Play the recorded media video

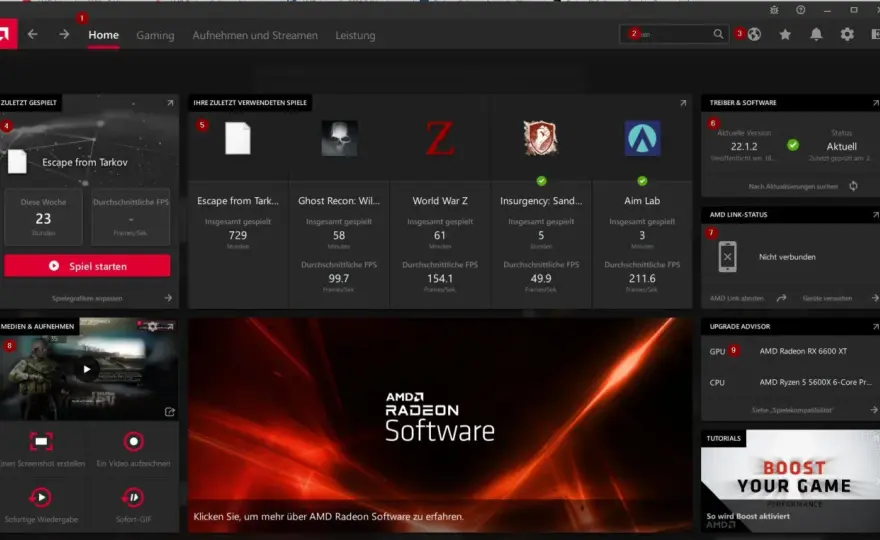click(x=86, y=369)
